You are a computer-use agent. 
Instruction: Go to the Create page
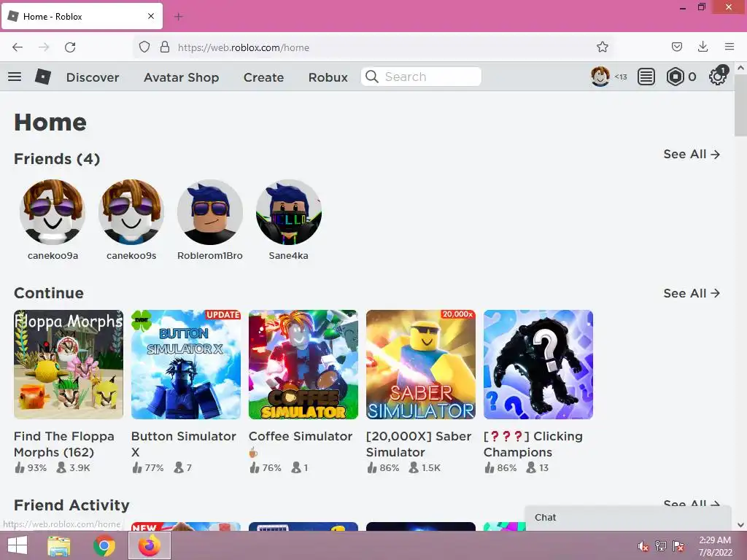(x=263, y=77)
